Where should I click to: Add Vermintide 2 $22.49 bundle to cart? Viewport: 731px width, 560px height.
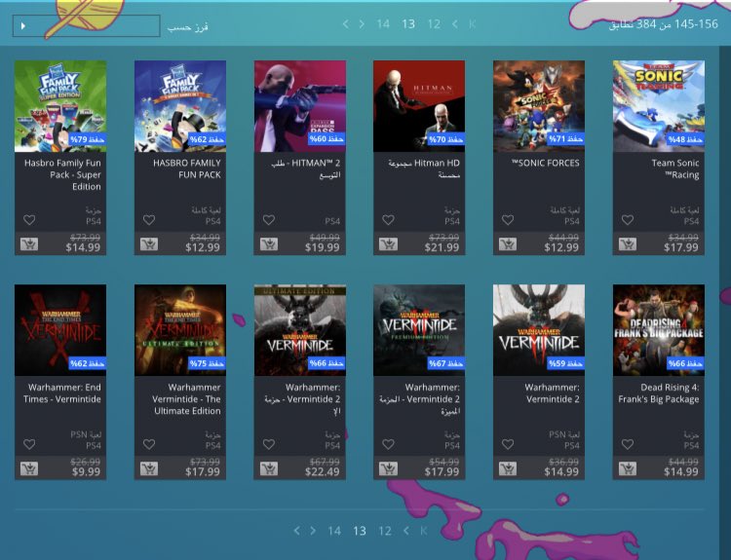[269, 468]
